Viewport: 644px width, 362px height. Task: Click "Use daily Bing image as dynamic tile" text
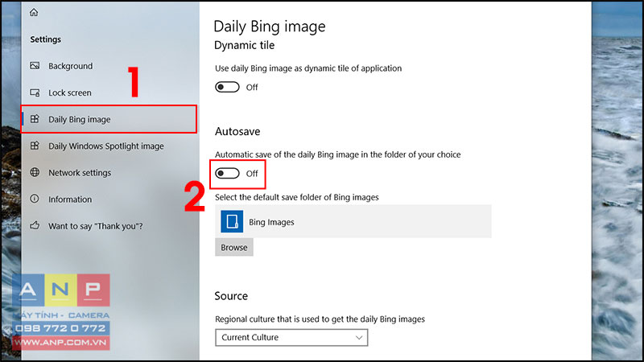coord(308,68)
